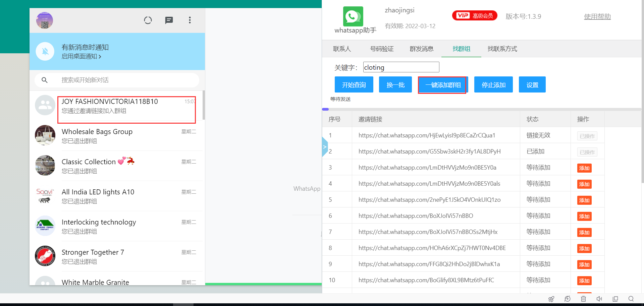Click the keyword input field containing cloting

(x=401, y=67)
